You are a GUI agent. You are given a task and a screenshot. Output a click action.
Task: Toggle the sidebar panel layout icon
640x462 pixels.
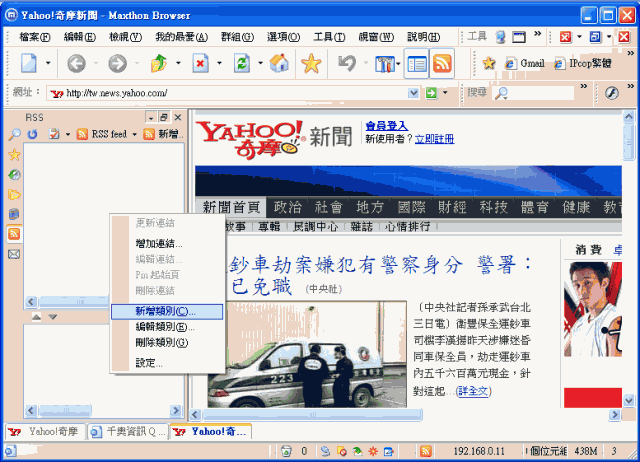point(416,64)
